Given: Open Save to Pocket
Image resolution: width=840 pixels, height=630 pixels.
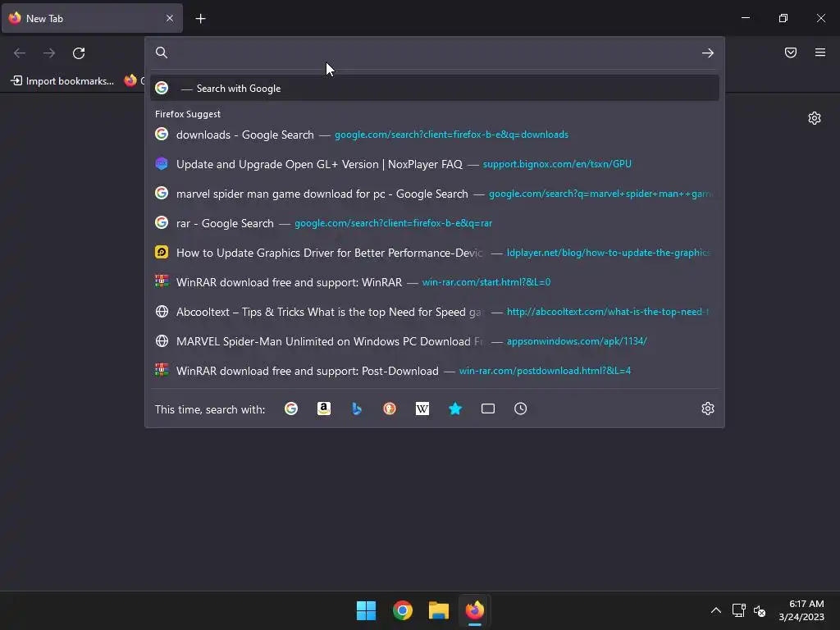Looking at the screenshot, I should click(791, 52).
